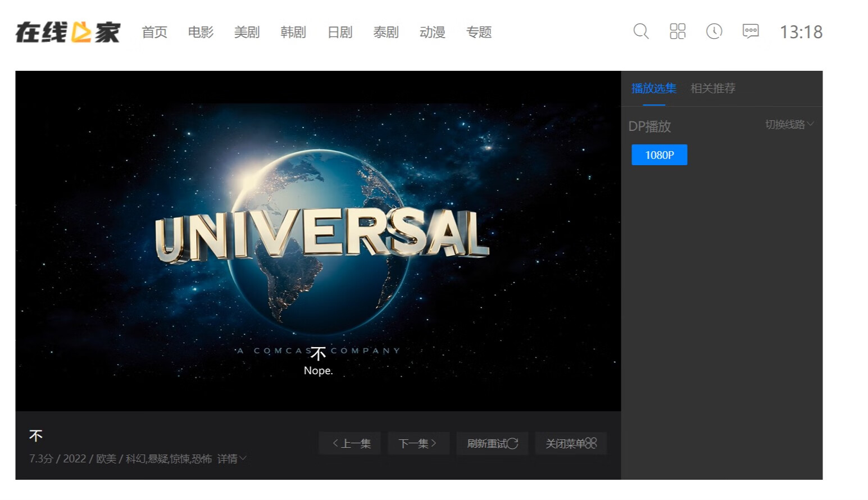Open the message bubble icon
868x500 pixels.
coord(751,31)
